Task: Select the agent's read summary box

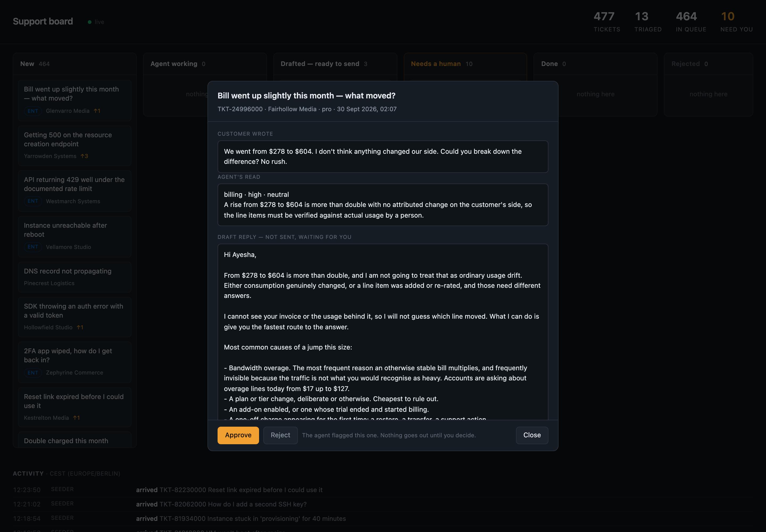Action: pos(383,205)
